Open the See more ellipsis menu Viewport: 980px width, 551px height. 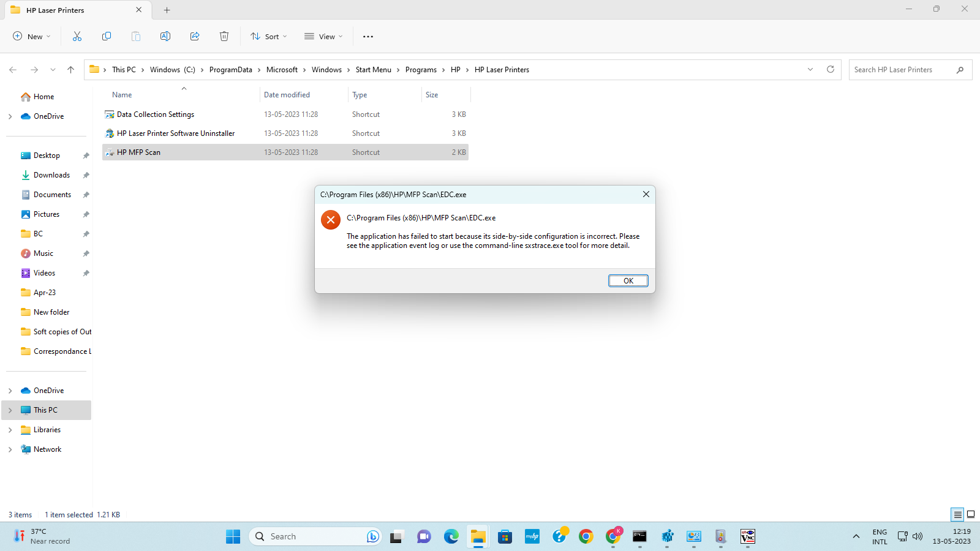pyautogui.click(x=367, y=36)
